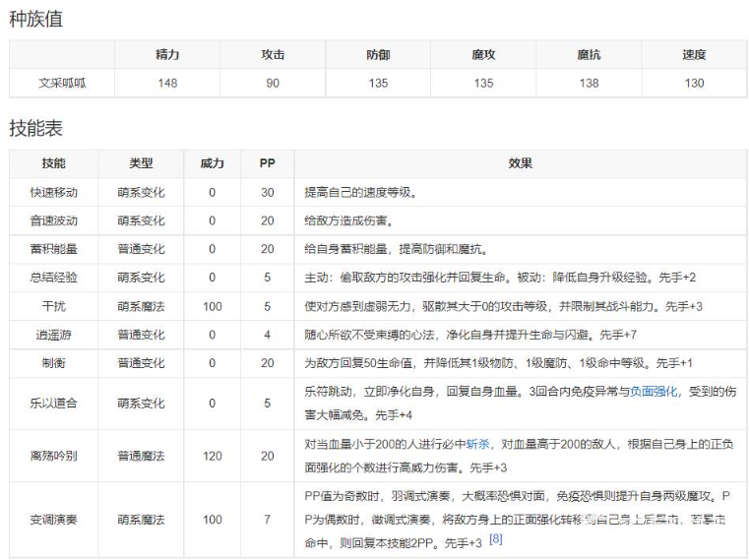Image resolution: width=749 pixels, height=560 pixels.
Task: Select the 技能 column header
Action: 53,163
